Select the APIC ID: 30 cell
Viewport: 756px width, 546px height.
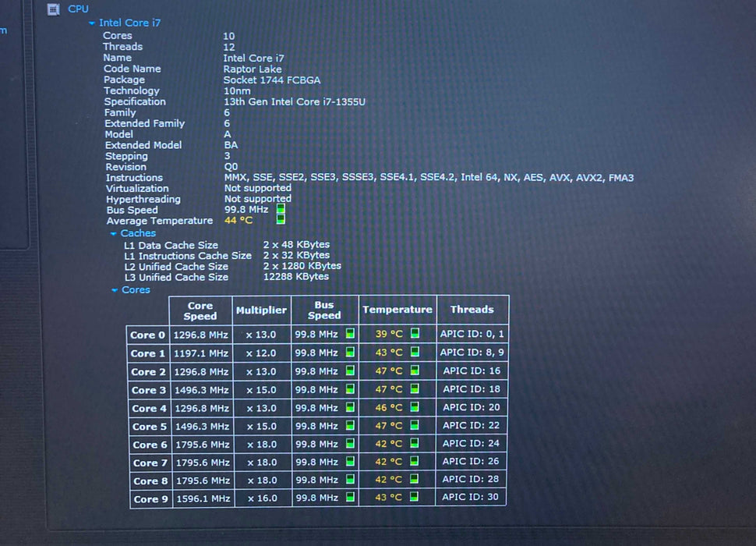470,497
